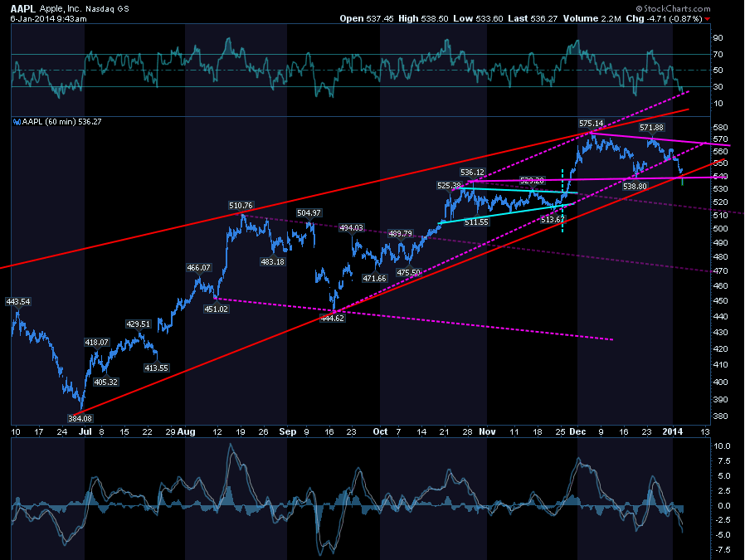This screenshot has width=745, height=560.
Task: Select the 475.50 price label
Action: coord(409,273)
